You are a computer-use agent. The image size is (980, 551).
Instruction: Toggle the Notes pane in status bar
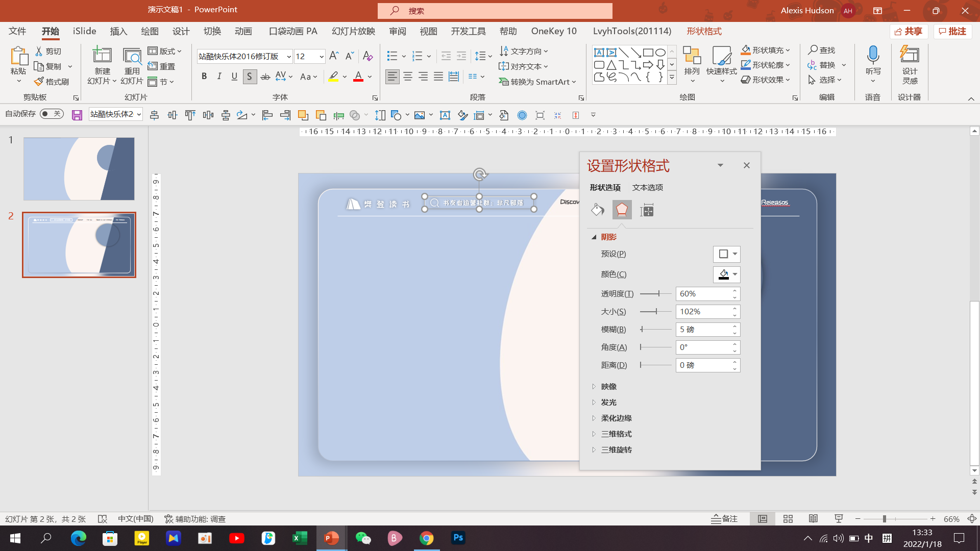pyautogui.click(x=724, y=519)
